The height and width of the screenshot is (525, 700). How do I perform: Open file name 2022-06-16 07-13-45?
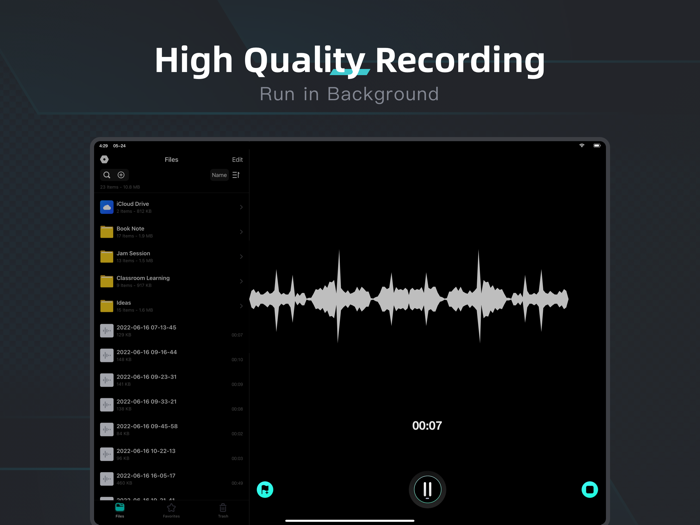click(146, 328)
